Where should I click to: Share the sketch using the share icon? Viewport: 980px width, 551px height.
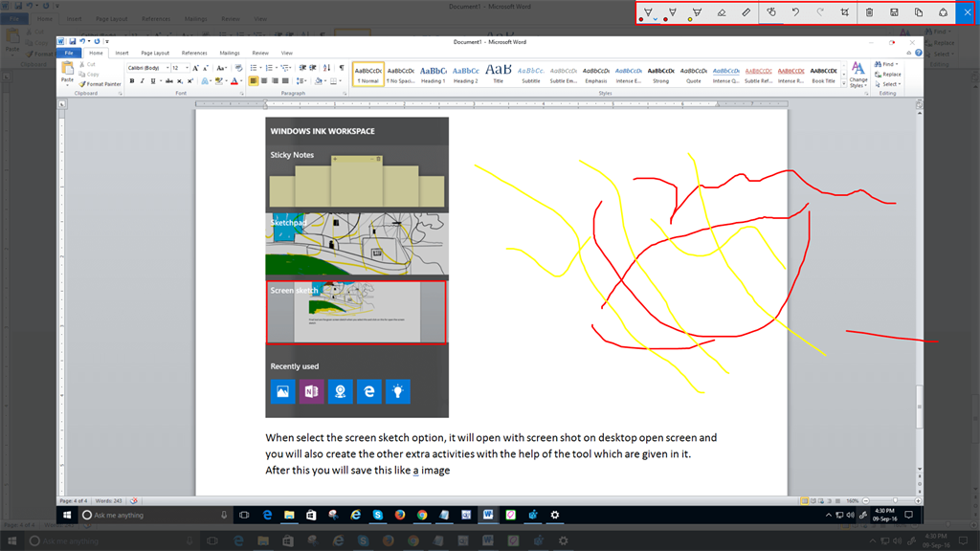click(943, 12)
